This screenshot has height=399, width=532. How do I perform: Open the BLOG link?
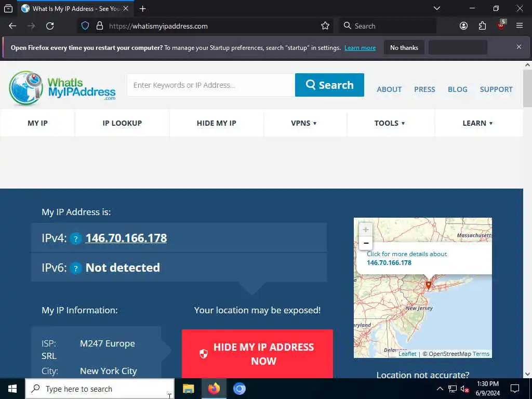click(457, 89)
